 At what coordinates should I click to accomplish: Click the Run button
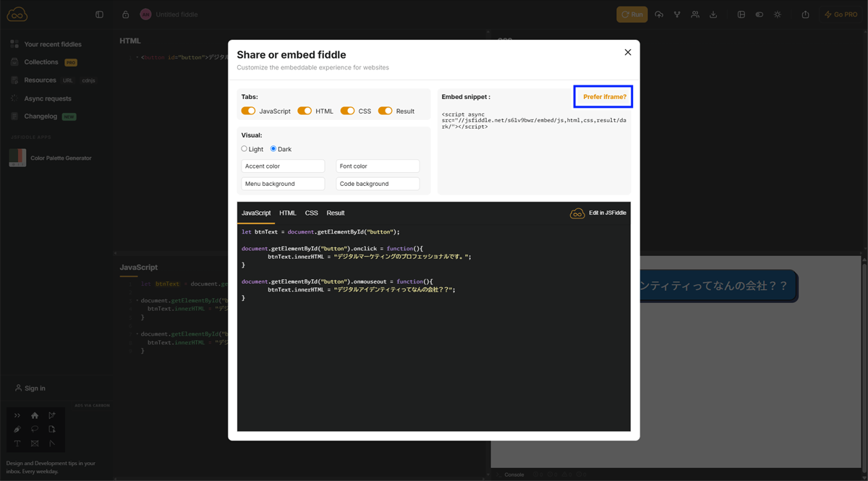point(632,14)
